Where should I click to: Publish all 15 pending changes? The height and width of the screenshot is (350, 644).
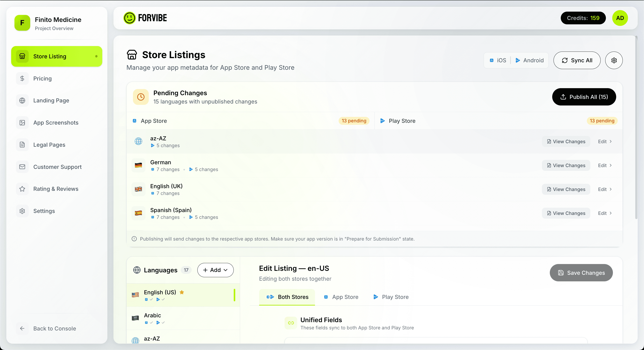coord(584,97)
